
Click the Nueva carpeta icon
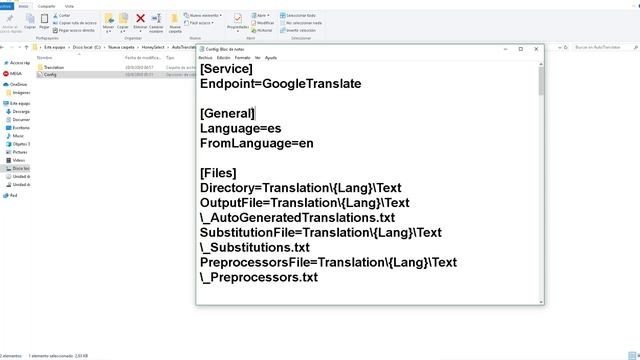point(175,18)
